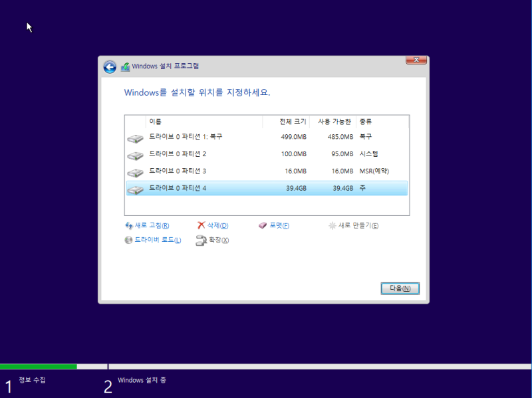Click the 복구 type cell of partition 1
This screenshot has height=398, width=532.
[366, 137]
